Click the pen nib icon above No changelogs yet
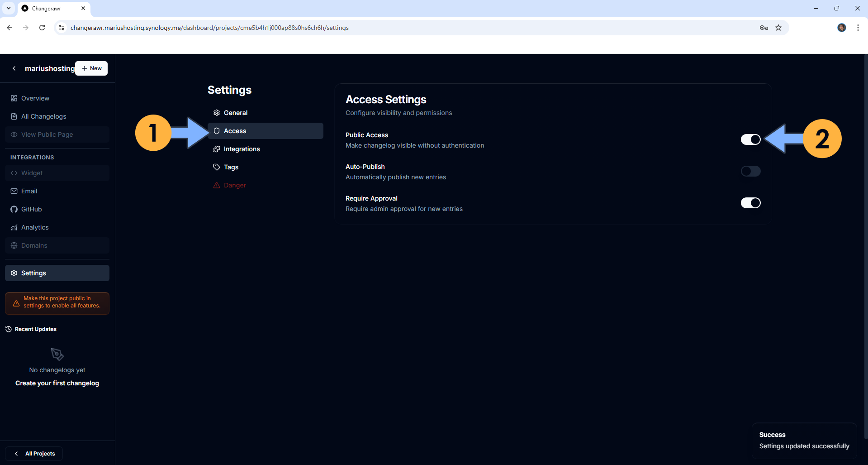The image size is (868, 465). point(57,354)
